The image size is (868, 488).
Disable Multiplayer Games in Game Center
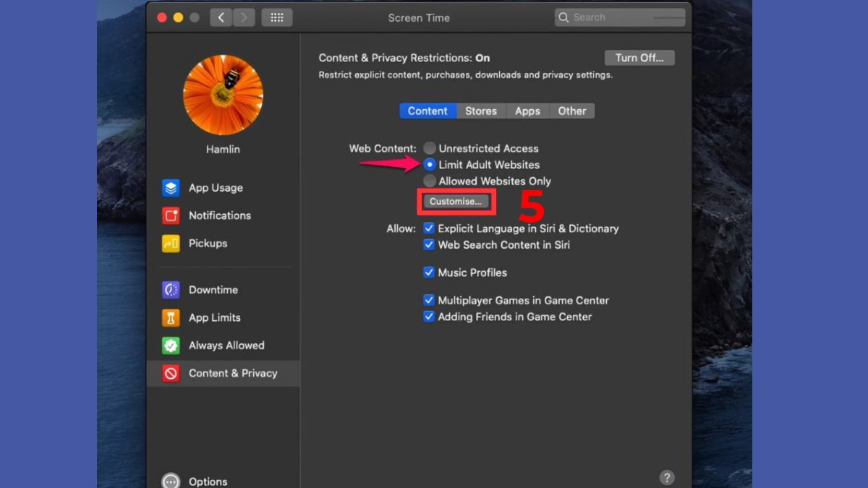[x=429, y=300]
